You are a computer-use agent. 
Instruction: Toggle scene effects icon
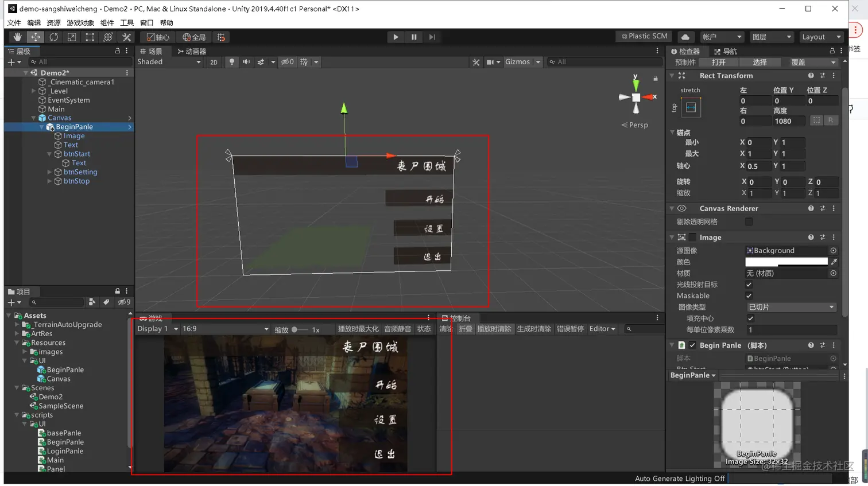[261, 62]
